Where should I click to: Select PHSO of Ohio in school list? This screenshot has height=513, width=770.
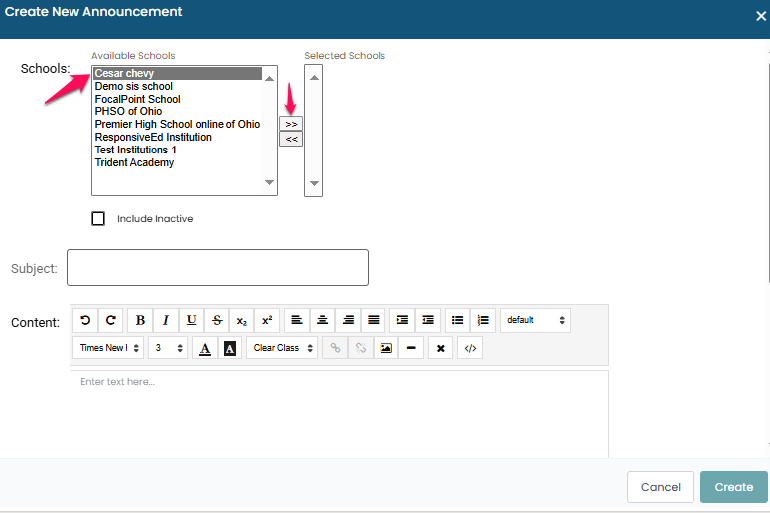(x=128, y=112)
